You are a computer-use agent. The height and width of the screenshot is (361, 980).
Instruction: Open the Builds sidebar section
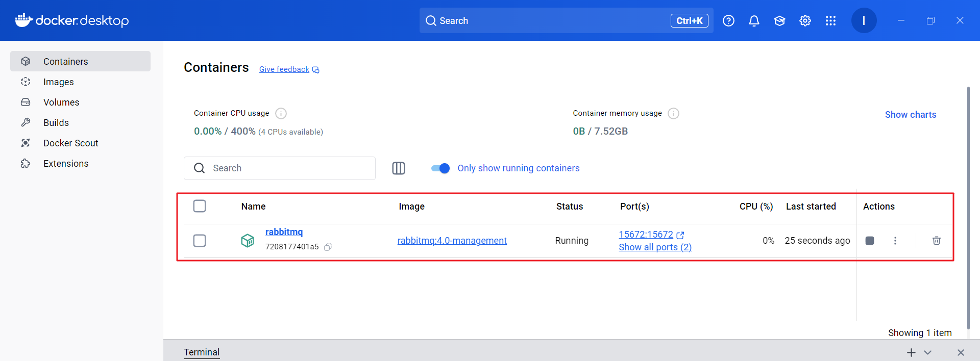pyautogui.click(x=80, y=122)
